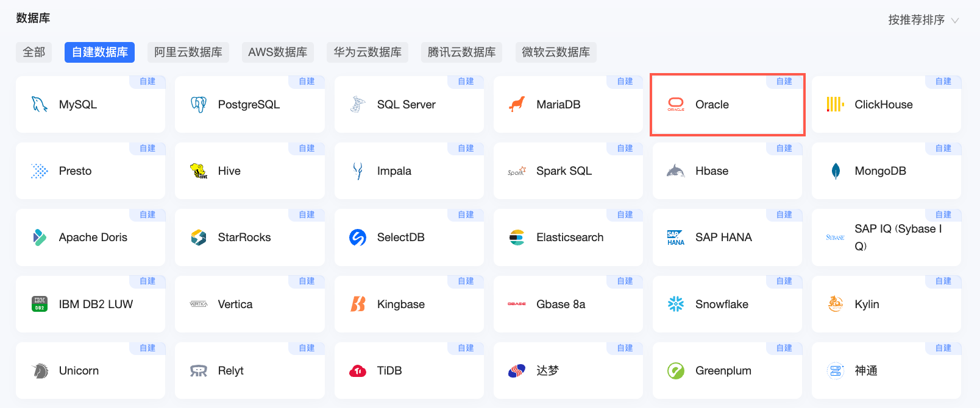Pick the Oracle label text
The height and width of the screenshot is (408, 980).
click(712, 104)
